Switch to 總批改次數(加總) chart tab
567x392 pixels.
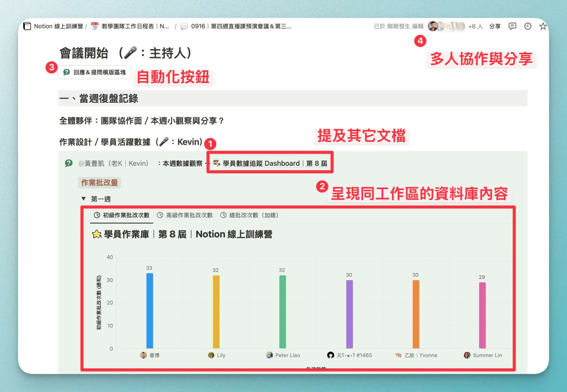point(249,215)
